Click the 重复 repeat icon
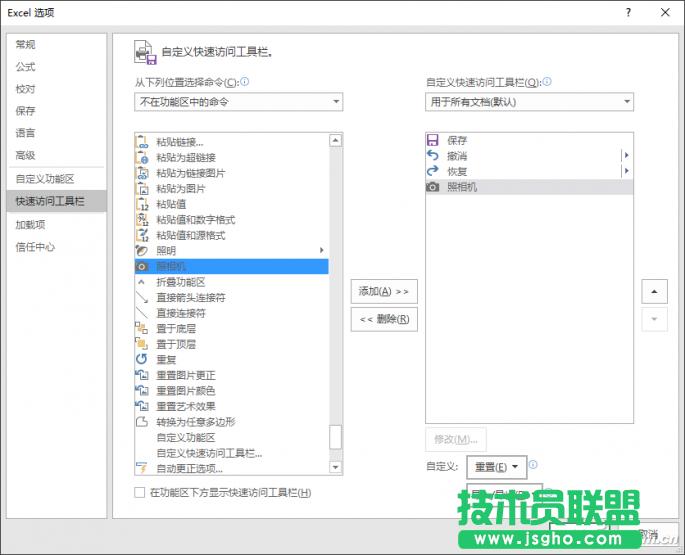Viewport: 685px width, 555px height. pyautogui.click(x=142, y=360)
